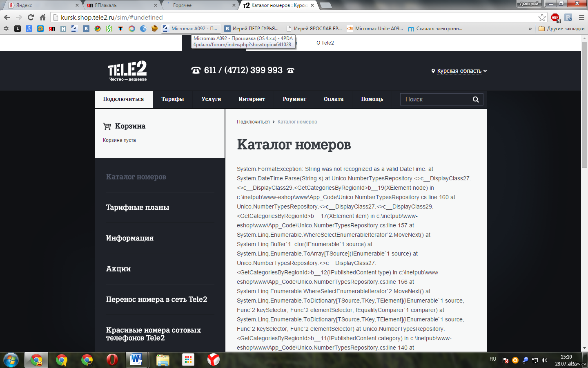Open the Google bookmark icon

(29, 29)
